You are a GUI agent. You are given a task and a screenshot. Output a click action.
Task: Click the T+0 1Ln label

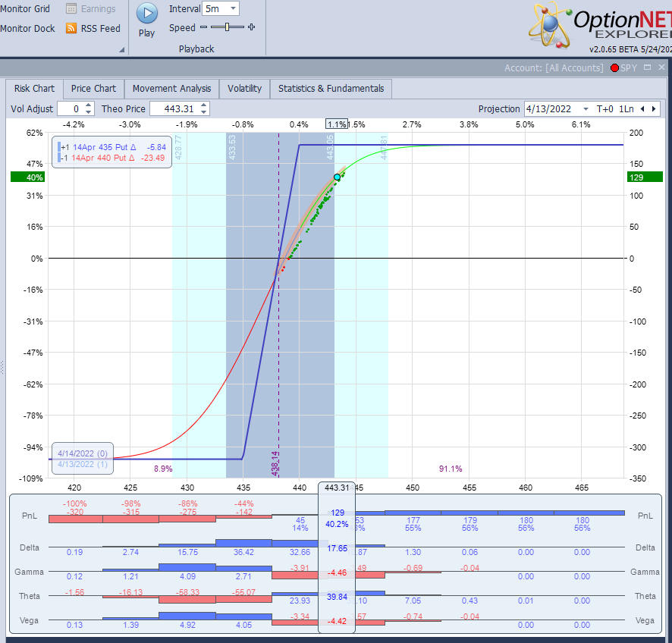pos(615,108)
